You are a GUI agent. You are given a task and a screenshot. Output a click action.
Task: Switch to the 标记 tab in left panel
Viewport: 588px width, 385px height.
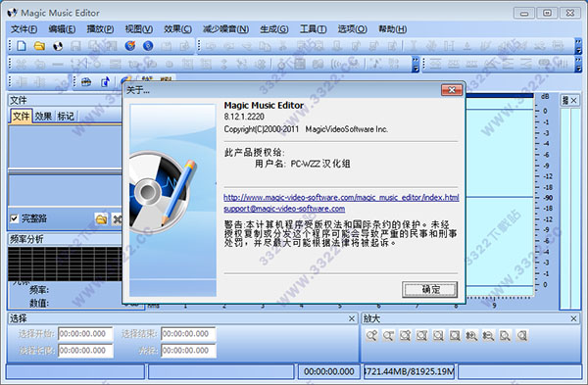coord(66,117)
